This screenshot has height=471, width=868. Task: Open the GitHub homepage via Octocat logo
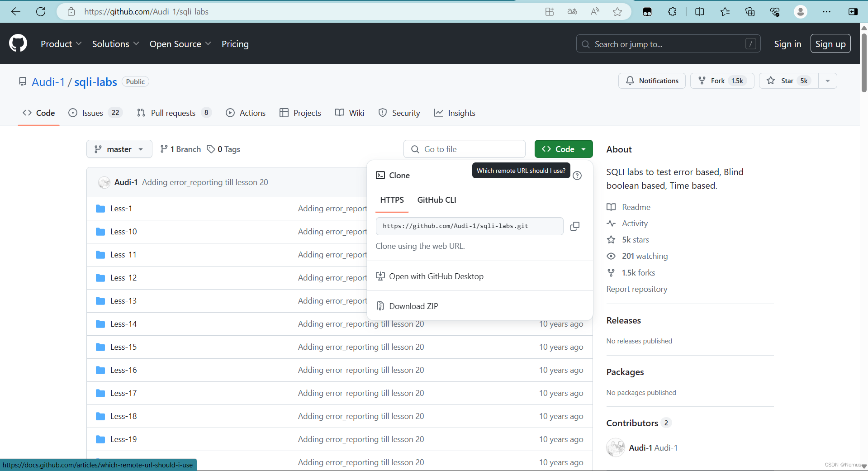[x=18, y=43]
